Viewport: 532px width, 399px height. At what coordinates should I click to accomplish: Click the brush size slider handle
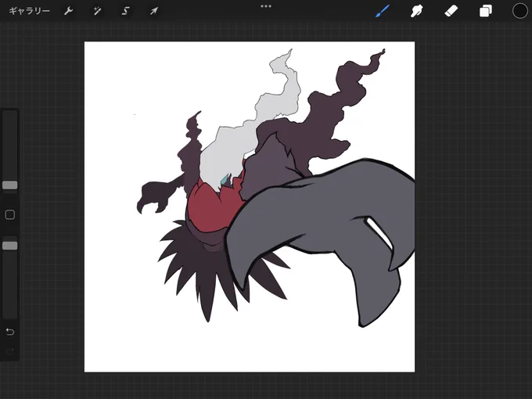pos(10,185)
